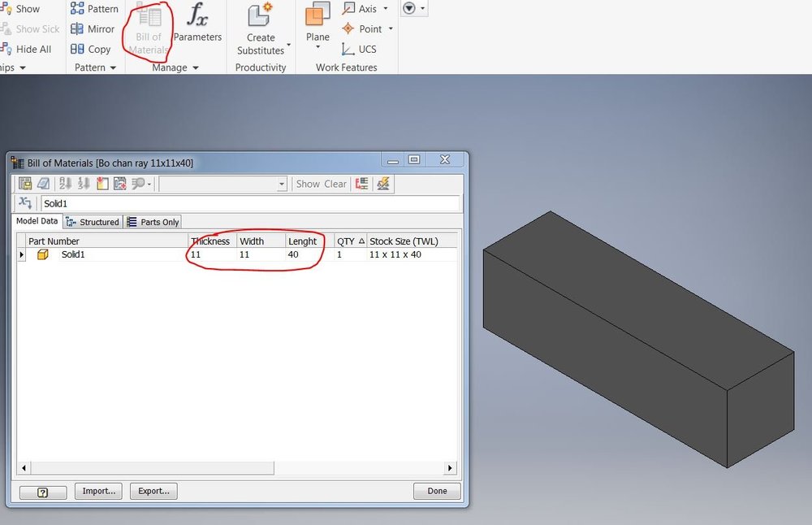Expand the Relationships panel dropdown arrow
The height and width of the screenshot is (525, 812).
pos(22,68)
